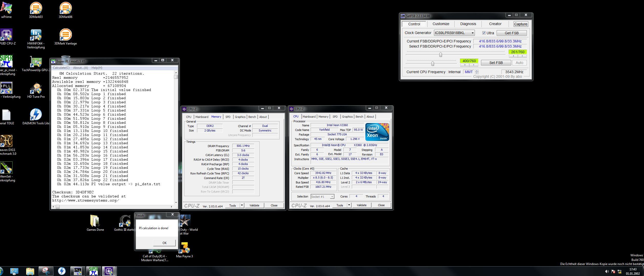Switch to the Customize tab in SetFSB

[441, 24]
